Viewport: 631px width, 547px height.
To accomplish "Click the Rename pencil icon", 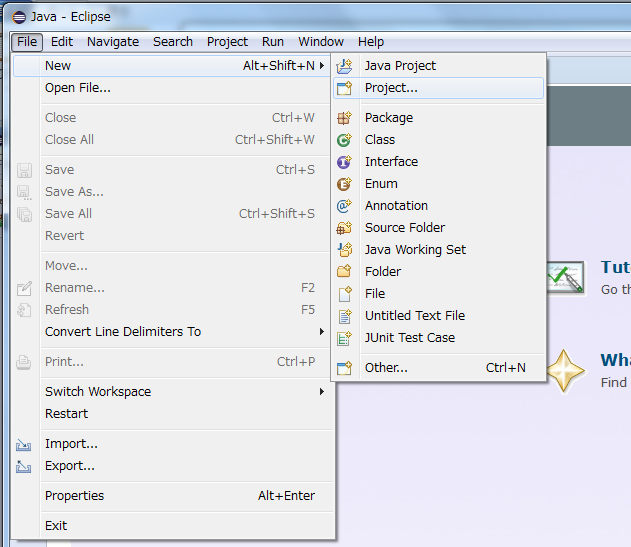I will point(24,288).
